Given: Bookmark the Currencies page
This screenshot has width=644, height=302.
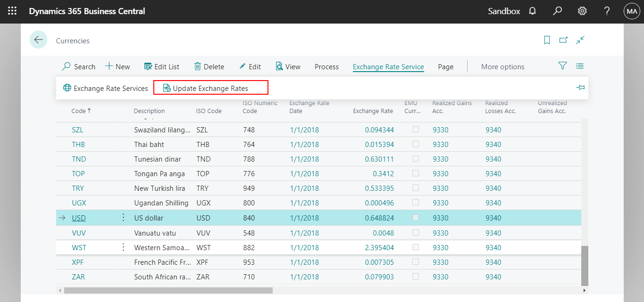Looking at the screenshot, I should tap(547, 40).
